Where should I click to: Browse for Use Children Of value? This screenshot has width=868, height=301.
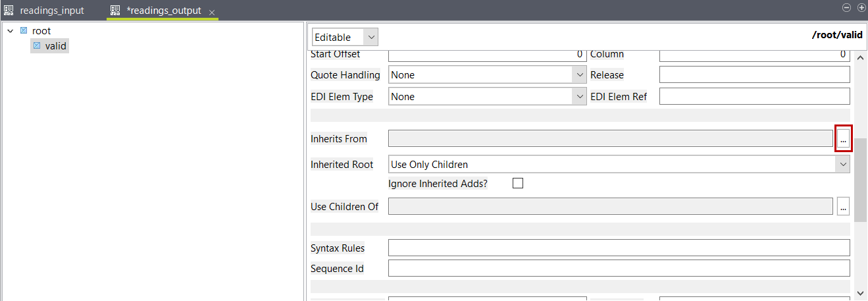[843, 207]
